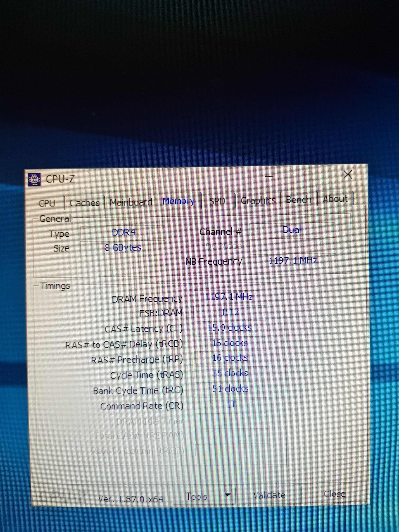Click the CAS# Latency value field
The width and height of the screenshot is (399, 532).
229,328
